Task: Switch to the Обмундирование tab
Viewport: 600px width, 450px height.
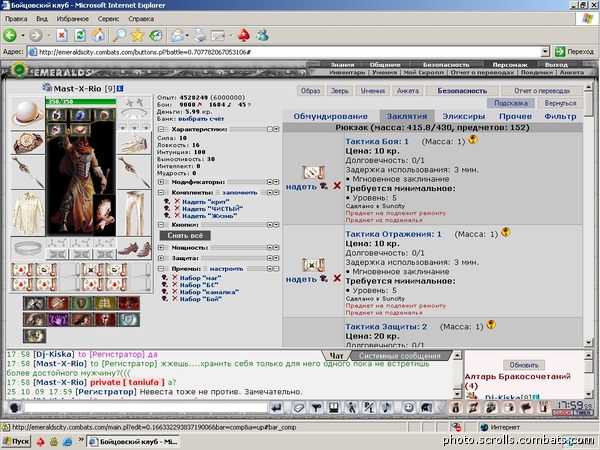Action: 331,116
